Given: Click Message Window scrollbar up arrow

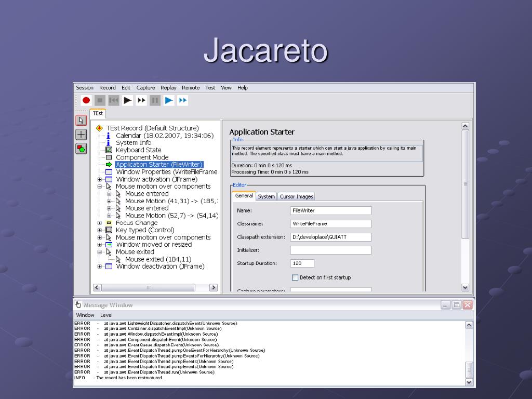Looking at the screenshot, I should 469,325.
